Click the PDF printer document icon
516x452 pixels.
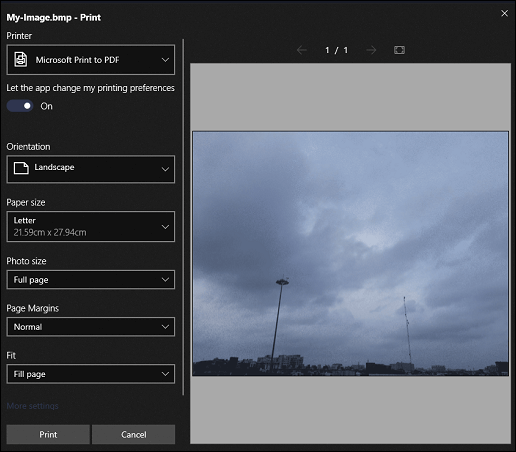coord(21,60)
